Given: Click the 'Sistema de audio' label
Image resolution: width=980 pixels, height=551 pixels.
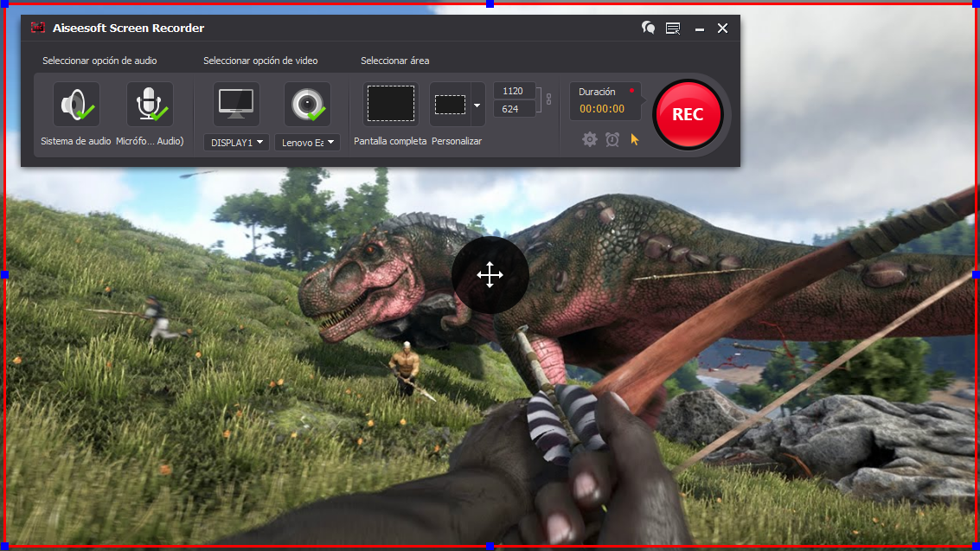Looking at the screenshot, I should [75, 141].
